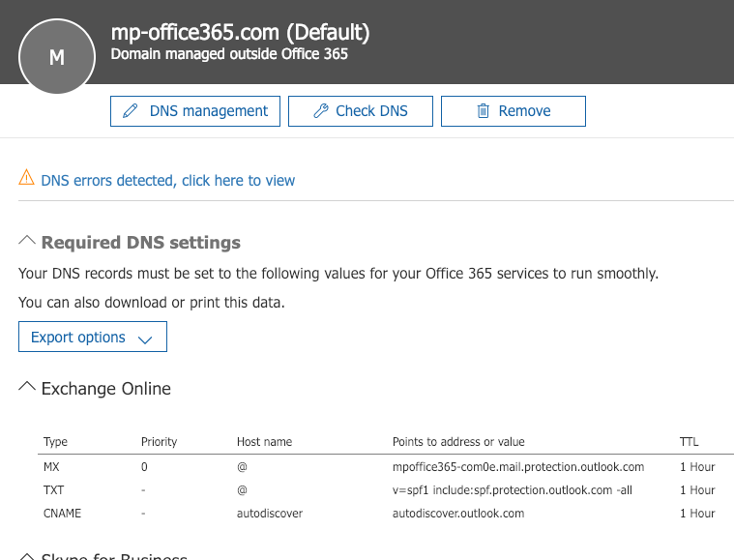Viewport: 734px width, 560px height.
Task: Collapse the Required DNS settings section
Action: 27,241
